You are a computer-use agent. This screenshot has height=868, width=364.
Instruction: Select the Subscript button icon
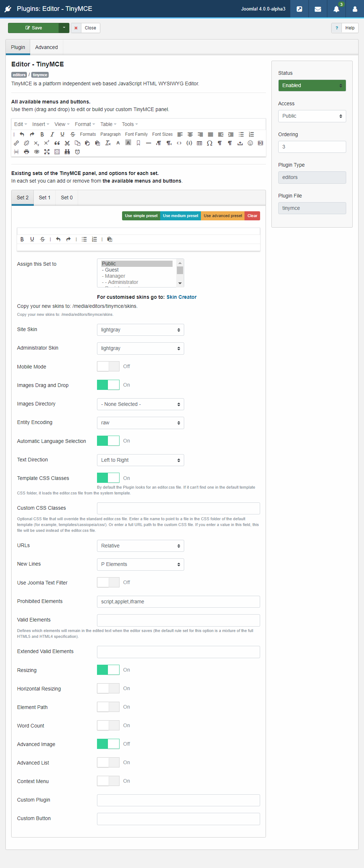coord(37,143)
